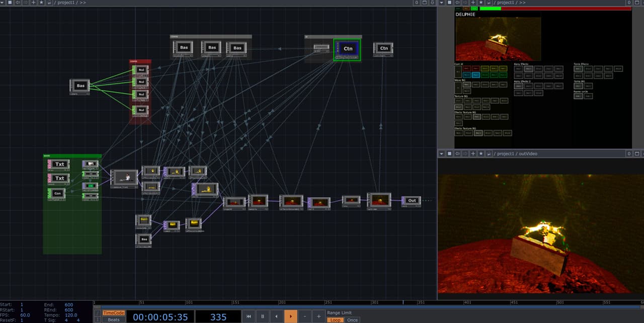Step back one frame with minus button
644x323 pixels.
[x=304, y=316]
